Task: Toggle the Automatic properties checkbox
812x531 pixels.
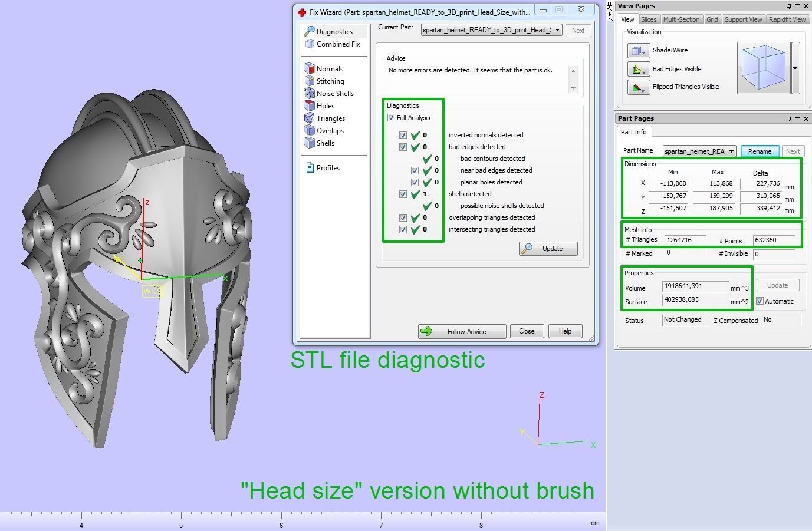Action: [760, 301]
